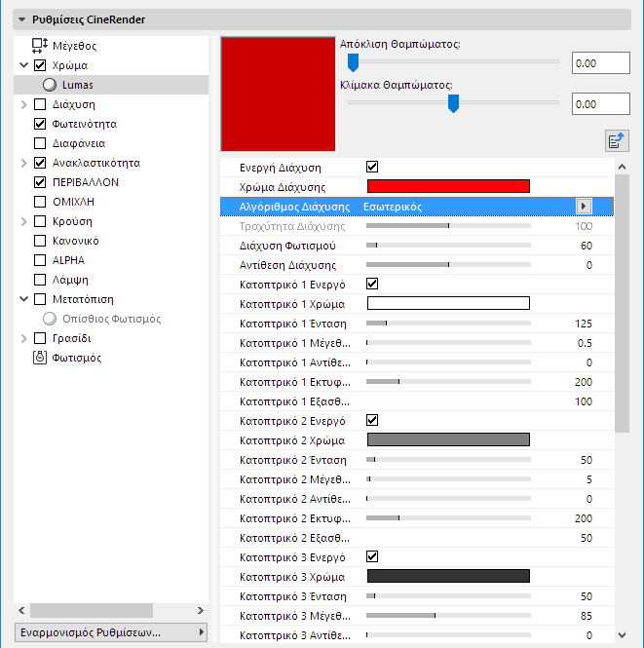Click the Κατοπτρικό 2 Εκτυφ... slider
644x648 pixels.
[x=448, y=517]
